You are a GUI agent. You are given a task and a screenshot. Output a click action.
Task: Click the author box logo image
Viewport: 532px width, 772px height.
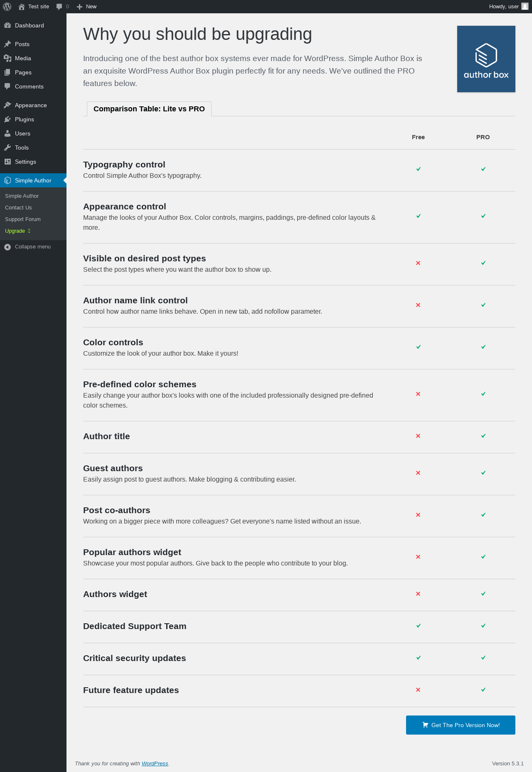click(486, 59)
